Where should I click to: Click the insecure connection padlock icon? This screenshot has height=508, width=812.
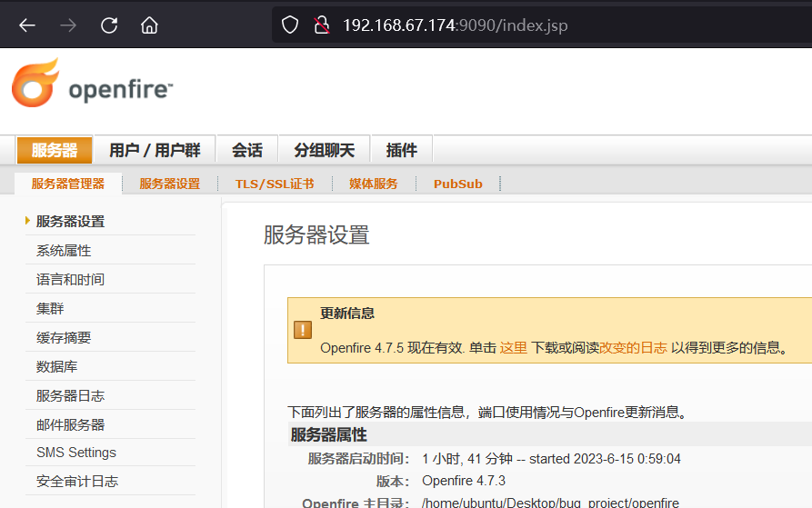pyautogui.click(x=320, y=25)
